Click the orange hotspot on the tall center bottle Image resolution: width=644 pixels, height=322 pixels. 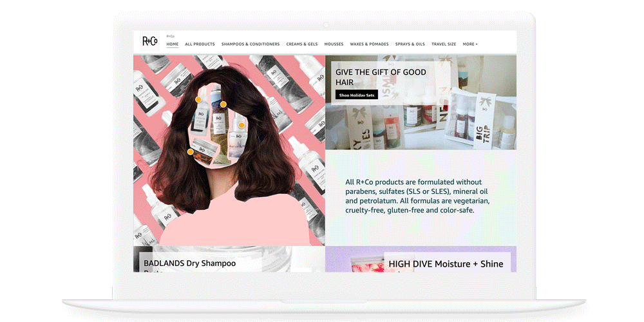223,104
